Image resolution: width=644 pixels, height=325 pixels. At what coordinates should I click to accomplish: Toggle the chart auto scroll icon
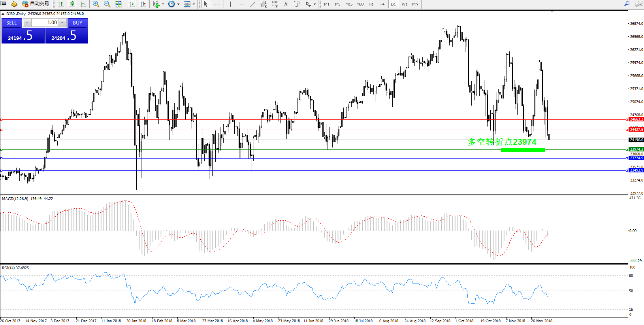pos(132,4)
